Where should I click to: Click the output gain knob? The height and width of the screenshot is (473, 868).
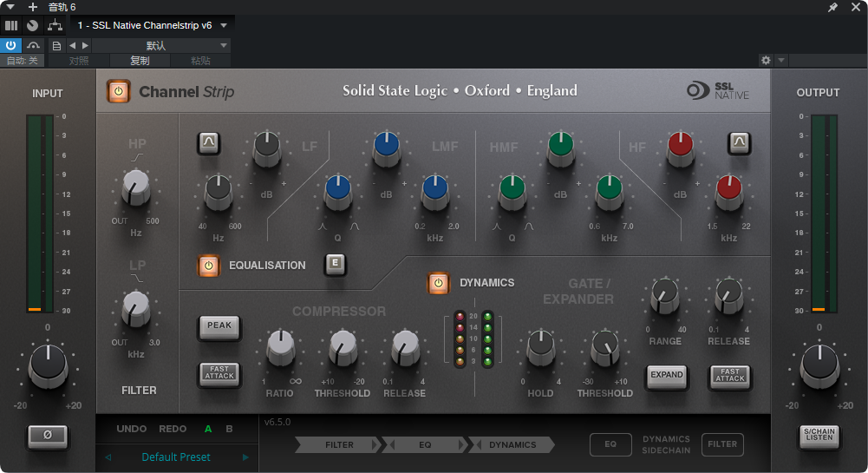pyautogui.click(x=819, y=365)
